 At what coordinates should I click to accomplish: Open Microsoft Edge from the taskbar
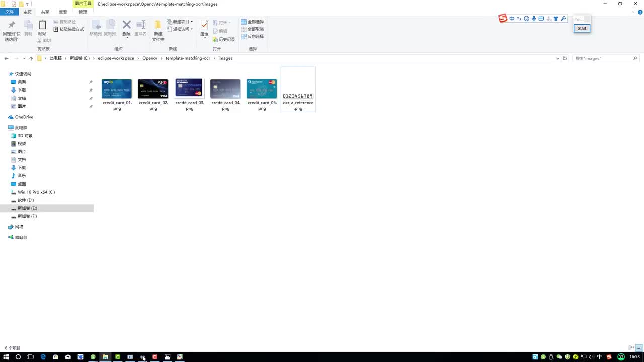[43, 357]
